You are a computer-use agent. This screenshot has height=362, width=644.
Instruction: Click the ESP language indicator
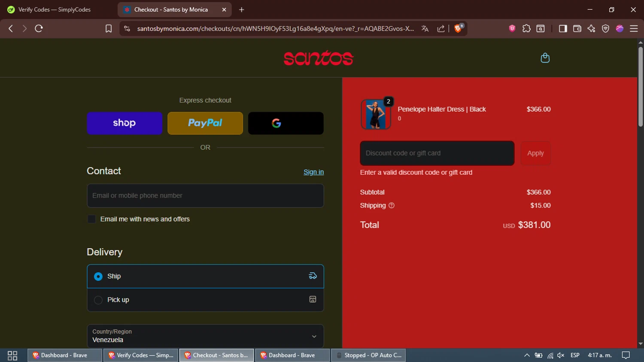(575, 355)
